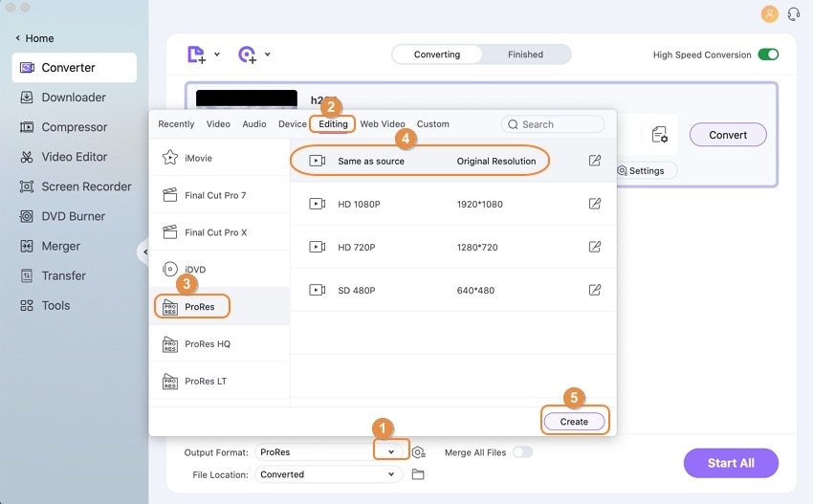
Task: Open the user account avatar
Action: [769, 14]
